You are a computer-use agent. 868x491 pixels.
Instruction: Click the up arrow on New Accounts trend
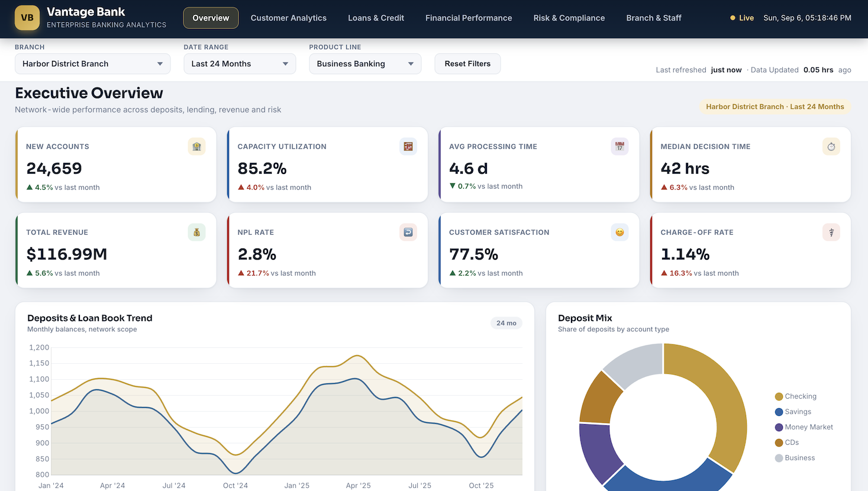tap(30, 188)
